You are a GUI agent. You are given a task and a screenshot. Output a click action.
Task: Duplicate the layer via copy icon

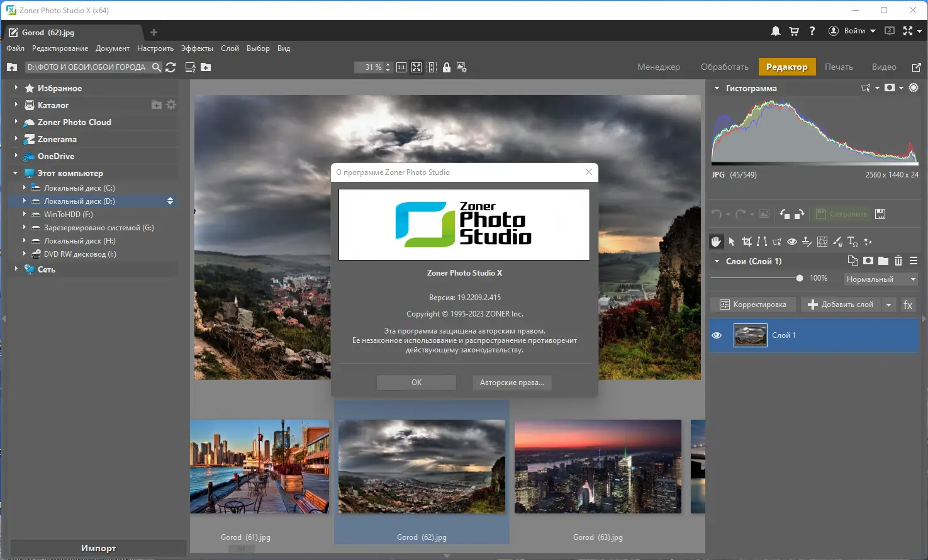click(853, 260)
